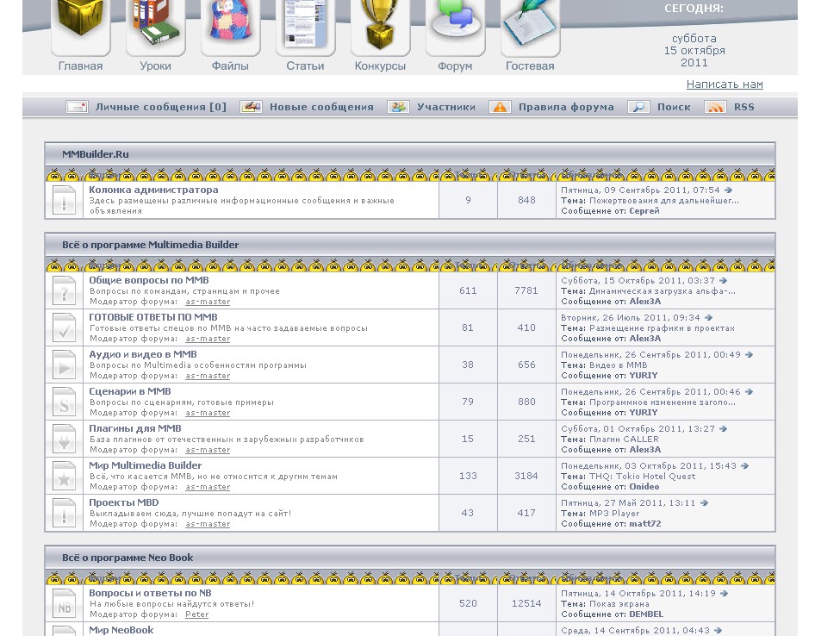Click the warning triangle icon for Правила форума
Screen dimensions: 840x636
500,107
